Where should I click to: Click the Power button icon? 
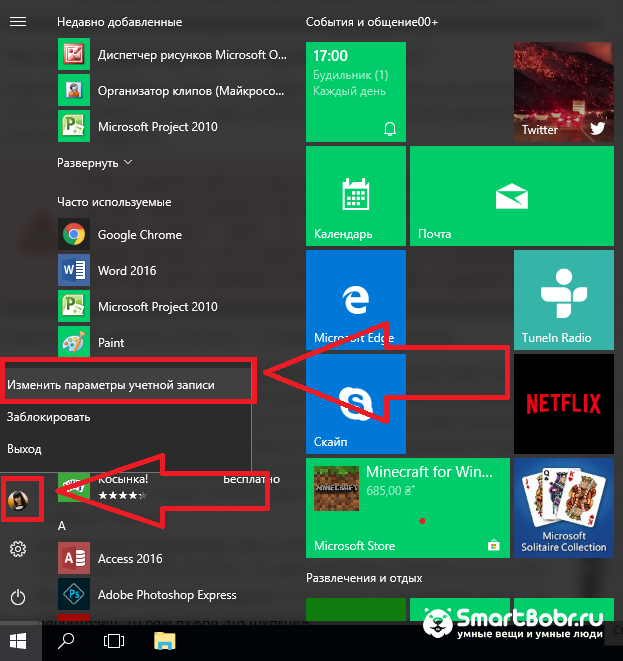pyautogui.click(x=18, y=597)
